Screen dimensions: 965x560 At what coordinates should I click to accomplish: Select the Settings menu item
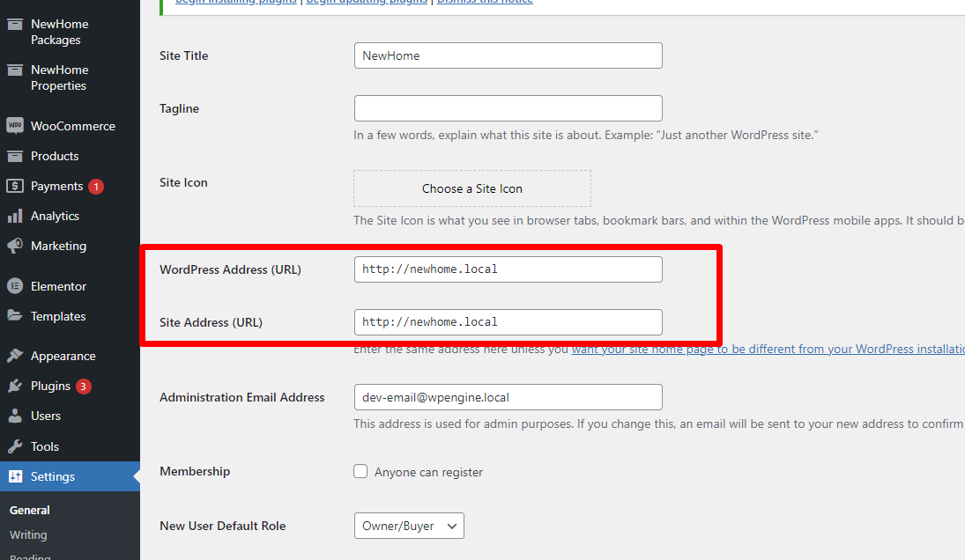[x=71, y=476]
